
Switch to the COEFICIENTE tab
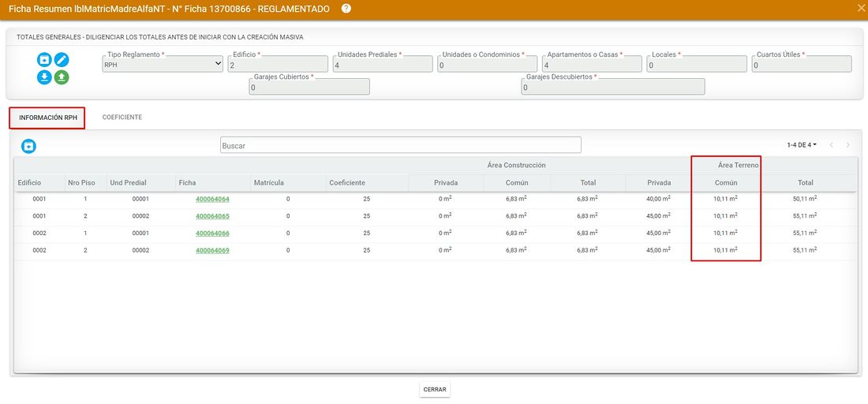122,118
